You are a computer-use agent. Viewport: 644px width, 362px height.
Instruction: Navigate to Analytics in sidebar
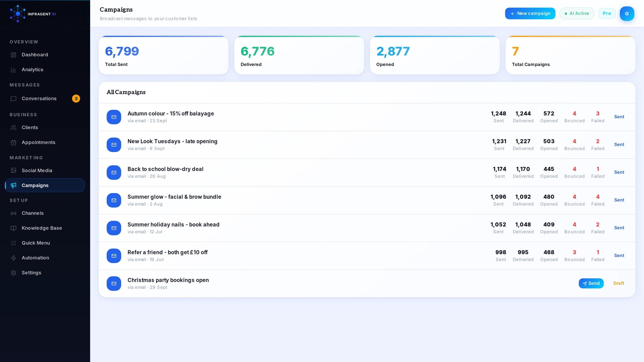coord(45,70)
